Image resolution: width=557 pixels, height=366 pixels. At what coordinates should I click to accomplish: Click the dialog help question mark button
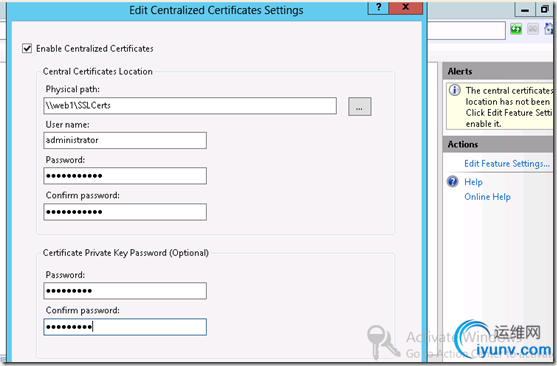[x=378, y=8]
